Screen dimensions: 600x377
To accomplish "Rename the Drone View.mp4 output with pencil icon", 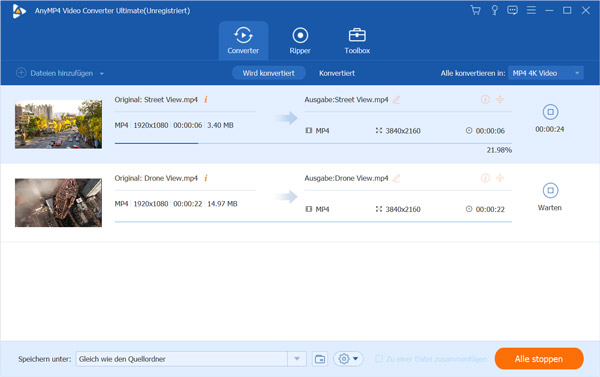I will click(396, 178).
